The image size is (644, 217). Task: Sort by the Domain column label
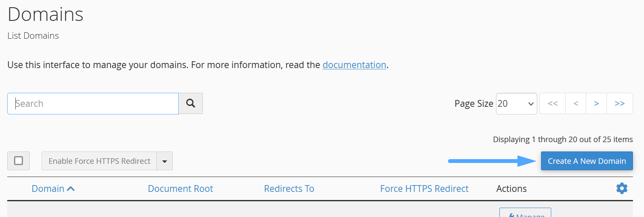(48, 188)
